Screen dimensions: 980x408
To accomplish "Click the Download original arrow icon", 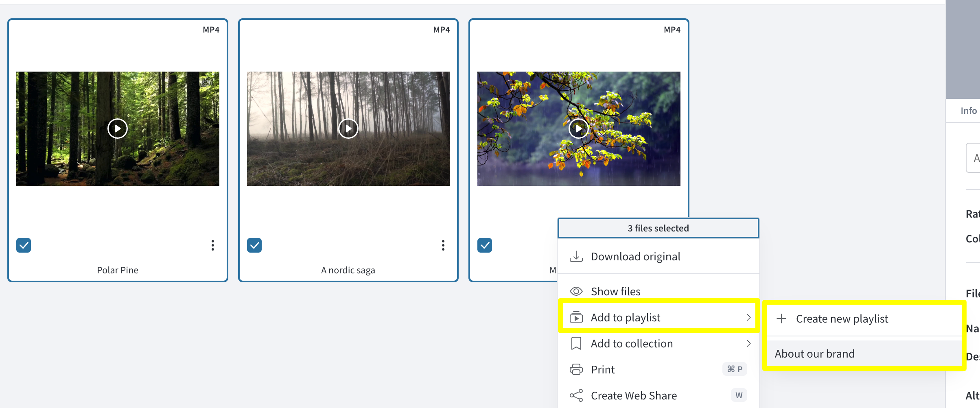I will point(576,256).
